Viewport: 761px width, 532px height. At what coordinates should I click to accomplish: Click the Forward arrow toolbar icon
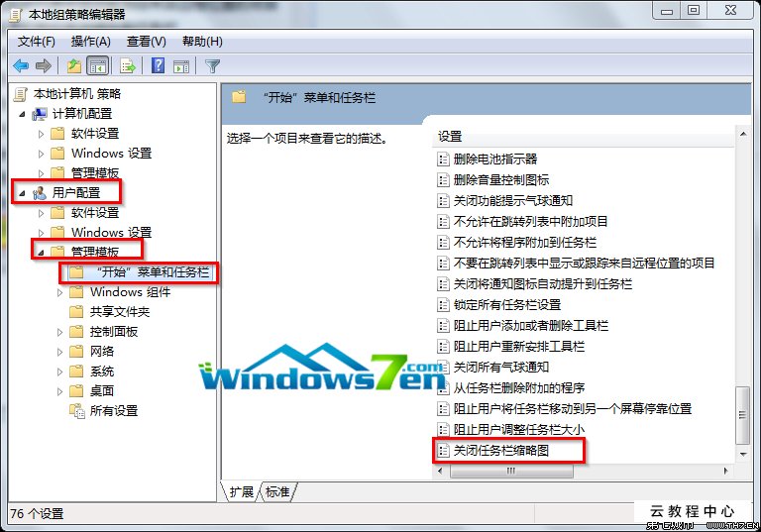tap(44, 65)
